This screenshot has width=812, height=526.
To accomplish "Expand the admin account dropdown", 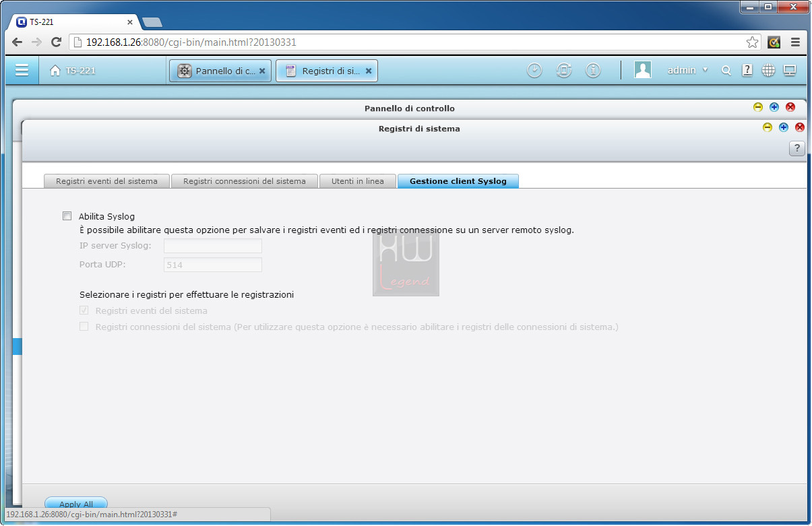I will pyautogui.click(x=705, y=70).
